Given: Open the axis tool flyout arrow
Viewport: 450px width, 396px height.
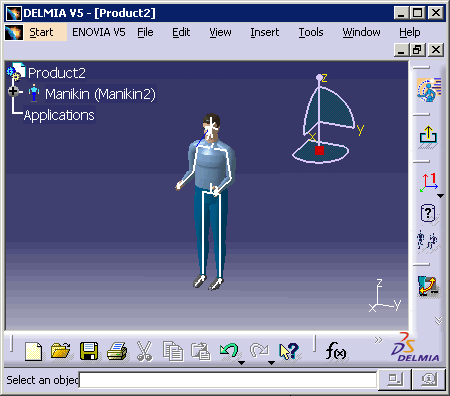Looking at the screenshot, I should pyautogui.click(x=441, y=196).
